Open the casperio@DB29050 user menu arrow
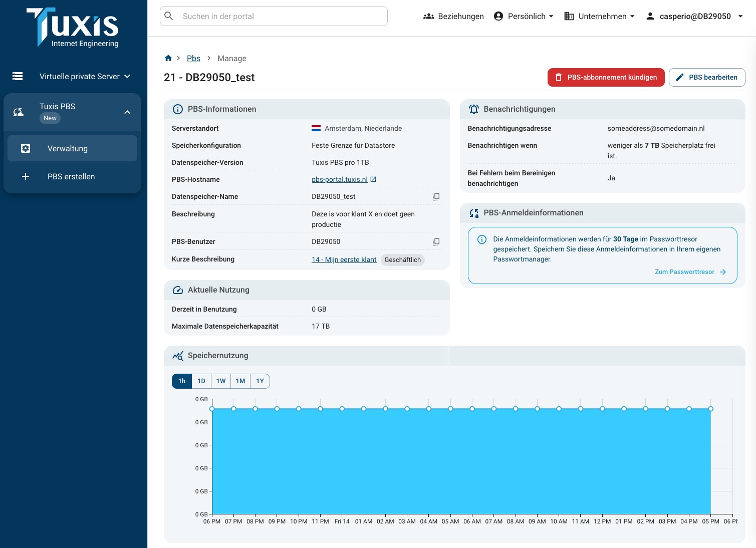 (740, 16)
